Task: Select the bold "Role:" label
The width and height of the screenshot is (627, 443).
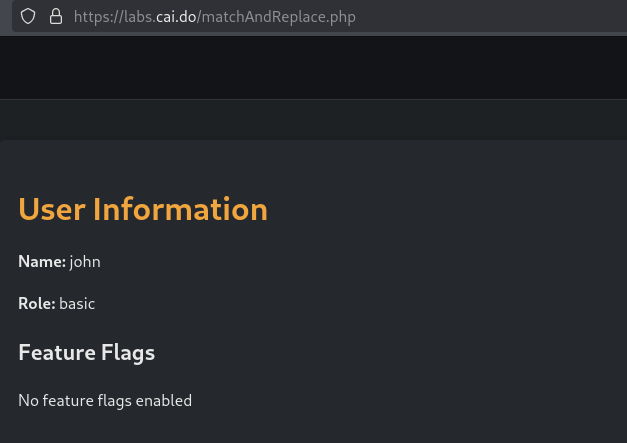Action: click(x=37, y=303)
